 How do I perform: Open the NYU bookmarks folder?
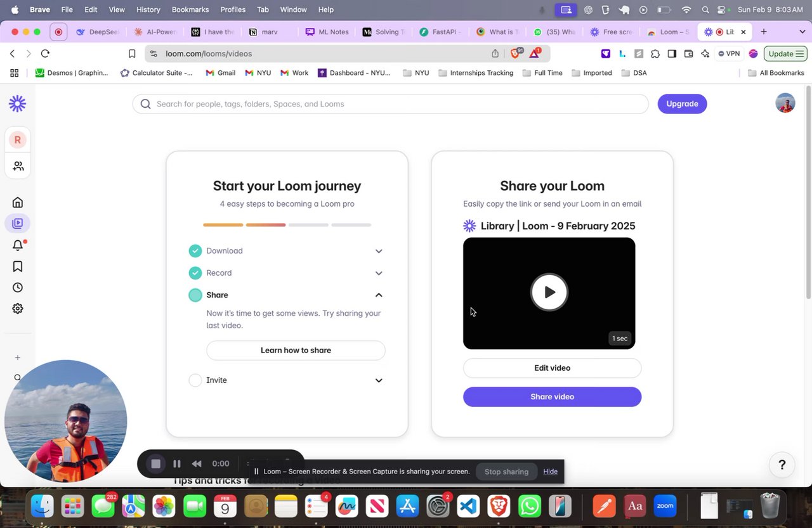click(416, 73)
